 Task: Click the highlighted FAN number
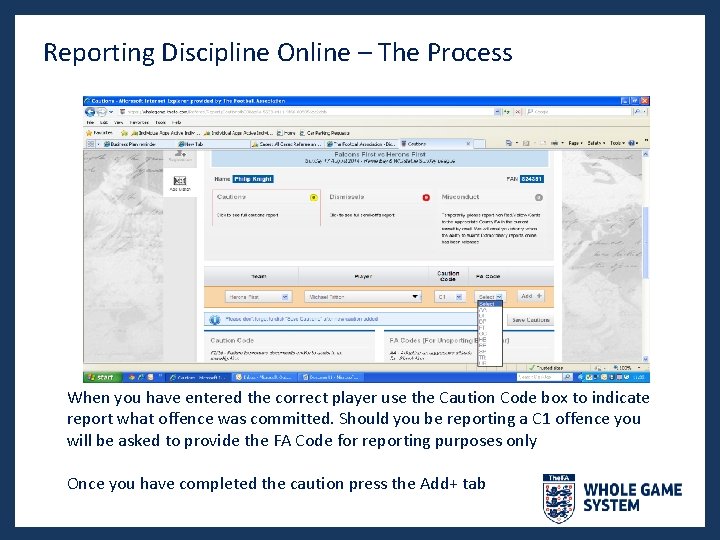coord(532,179)
